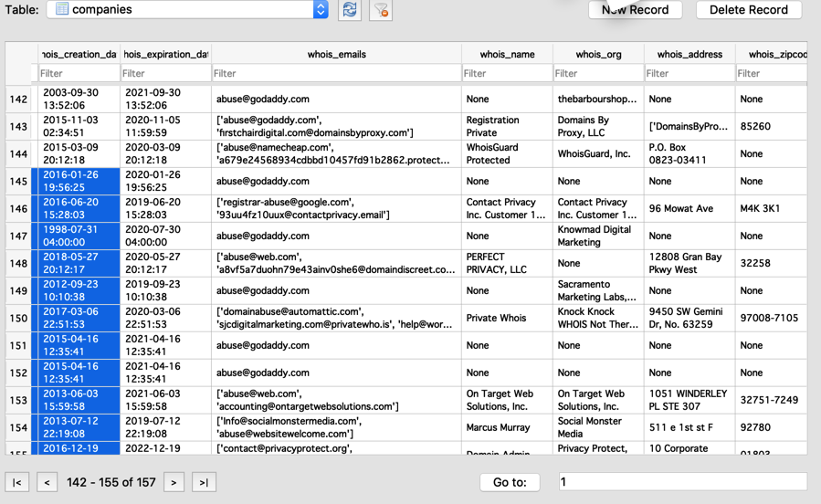This screenshot has width=821, height=504.
Task: Select domainabuse@automattic.com emails cell
Action: coord(337,318)
